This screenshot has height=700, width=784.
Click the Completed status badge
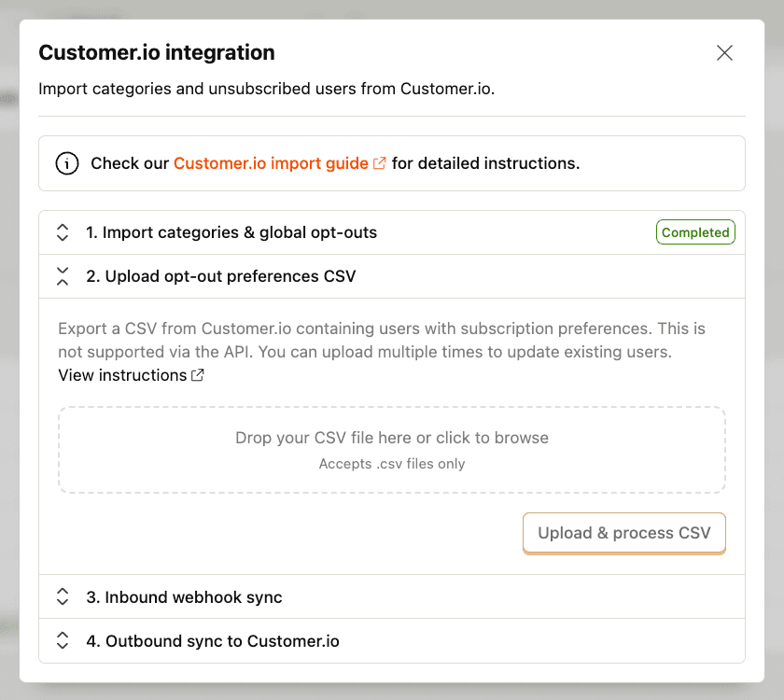coord(695,232)
